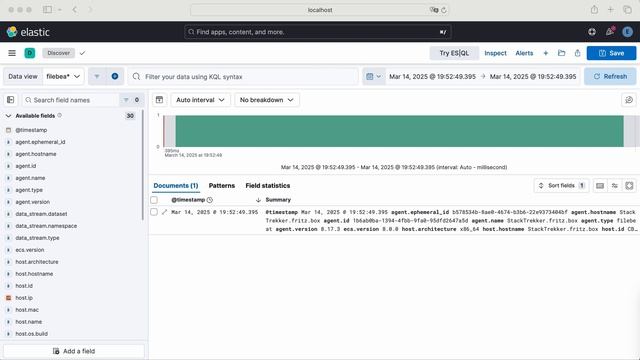Viewport: 640px width, 360px height.
Task: Click the field list vertical scrollbar
Action: pos(143,165)
